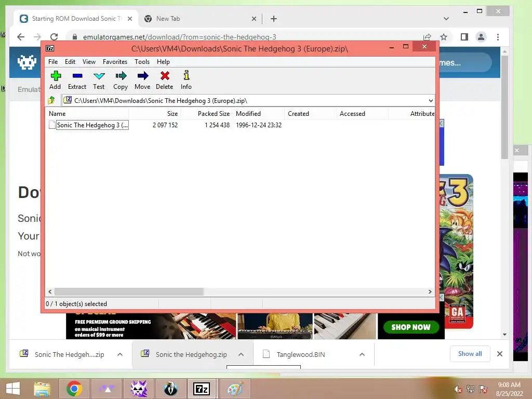This screenshot has height=399, width=532.
Task: Open Paint from the taskbar
Action: (x=235, y=389)
